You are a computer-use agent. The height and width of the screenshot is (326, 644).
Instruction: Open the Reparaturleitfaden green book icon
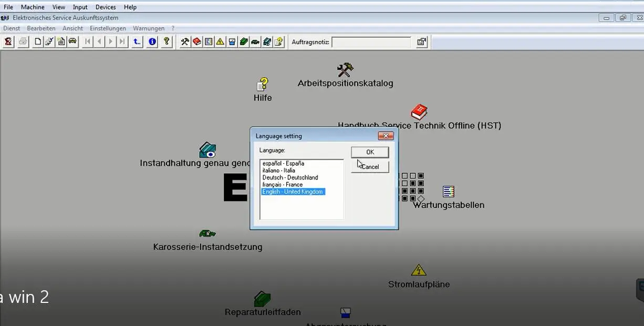[262, 299]
